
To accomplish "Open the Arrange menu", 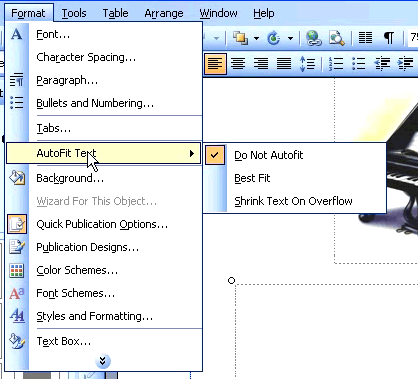I will 164,13.
